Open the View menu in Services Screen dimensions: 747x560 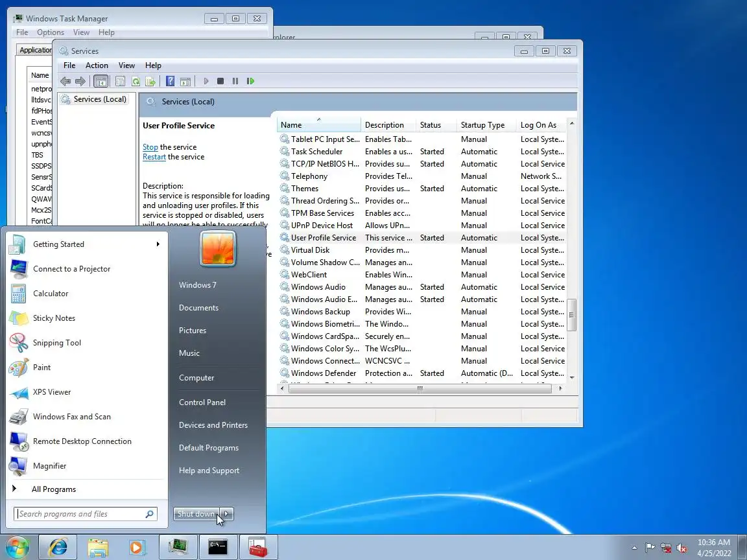click(x=126, y=65)
